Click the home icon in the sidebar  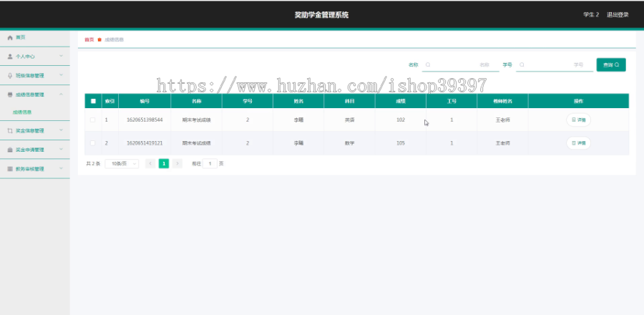point(10,37)
